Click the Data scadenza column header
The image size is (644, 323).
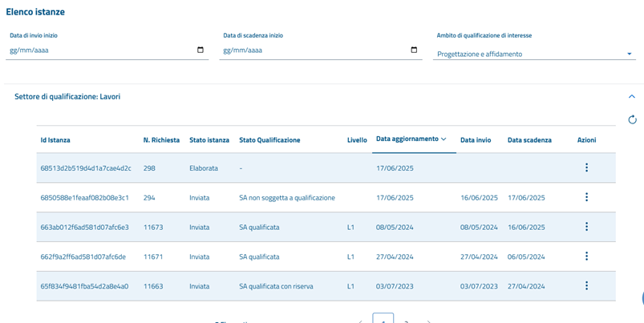529,140
